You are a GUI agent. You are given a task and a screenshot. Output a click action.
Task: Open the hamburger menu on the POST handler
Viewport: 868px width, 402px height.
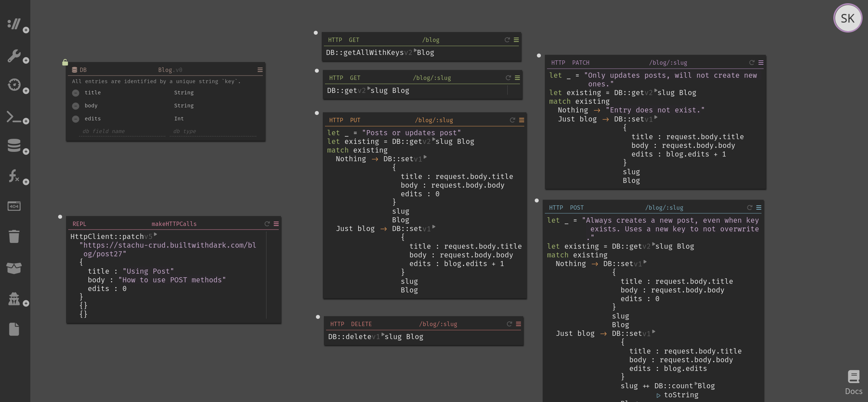(x=759, y=208)
